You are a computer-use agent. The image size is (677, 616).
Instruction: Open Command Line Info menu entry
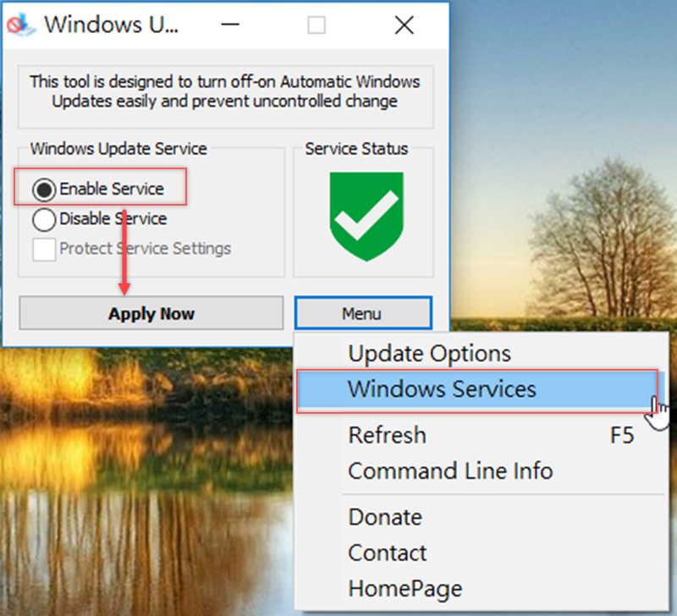pos(482,470)
